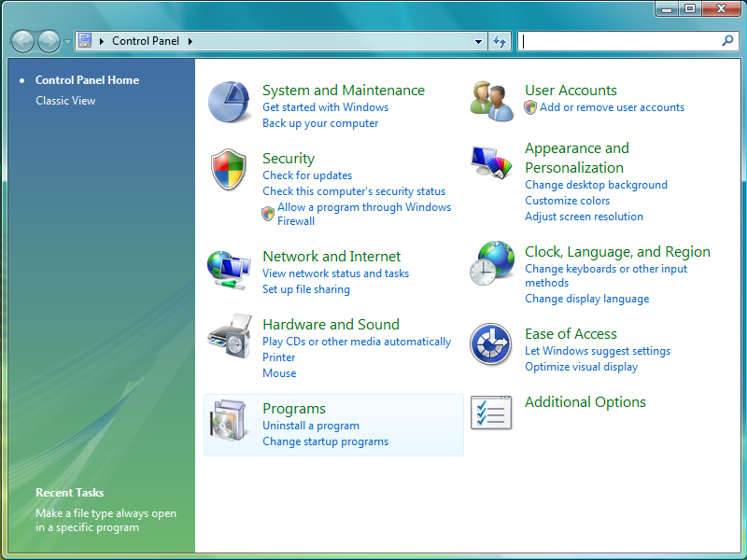Switch to Classic View

click(x=65, y=101)
